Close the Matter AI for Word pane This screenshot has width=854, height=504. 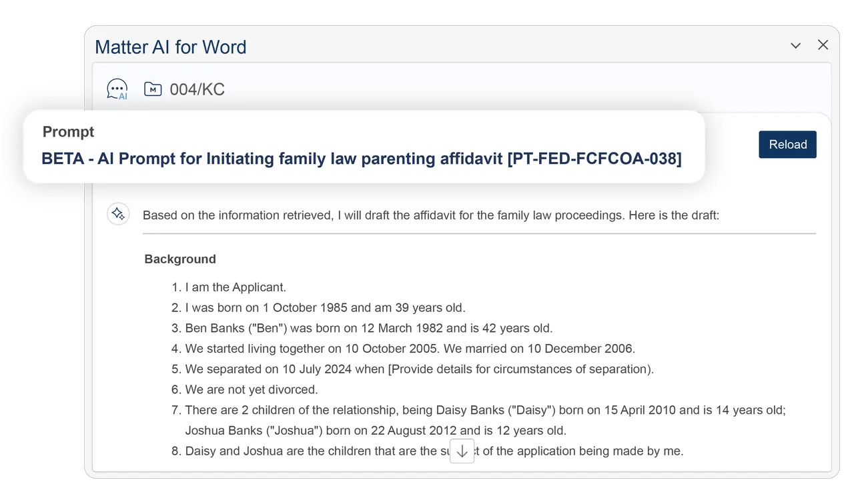[823, 45]
